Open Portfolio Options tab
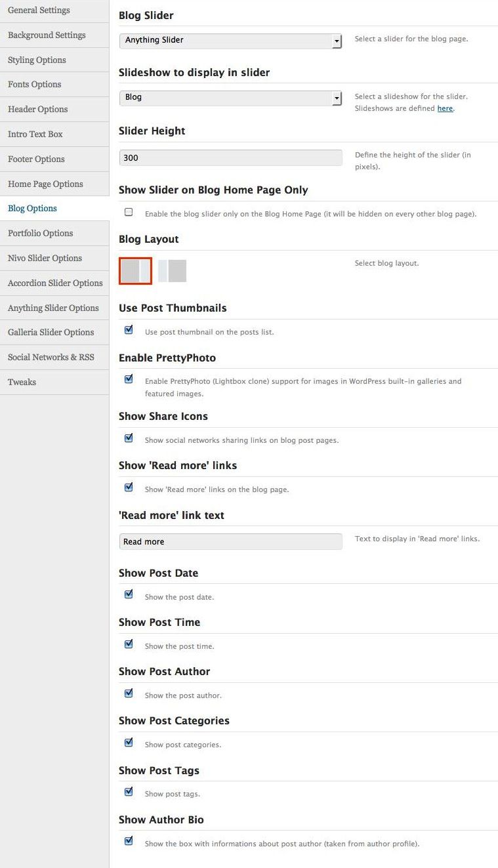 [x=40, y=233]
